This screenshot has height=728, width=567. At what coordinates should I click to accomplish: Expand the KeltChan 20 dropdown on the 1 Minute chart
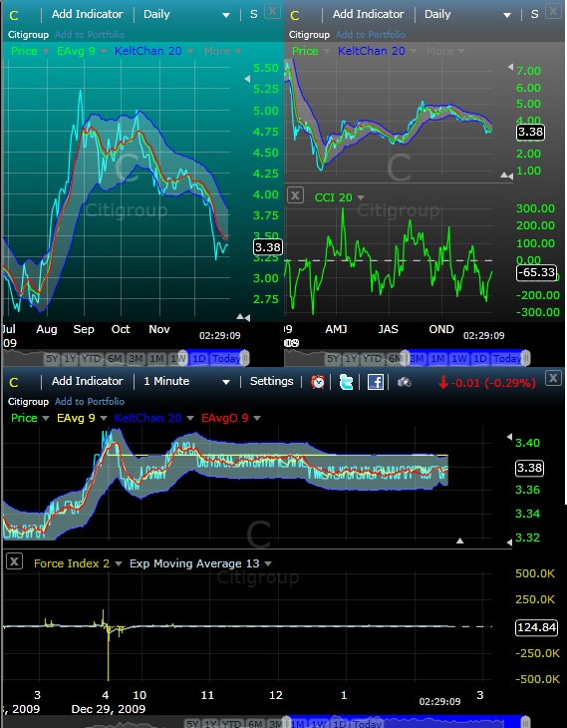[x=189, y=418]
